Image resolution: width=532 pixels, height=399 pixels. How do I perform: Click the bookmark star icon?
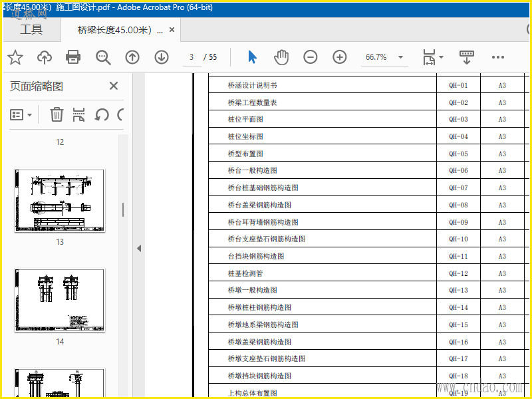point(15,57)
